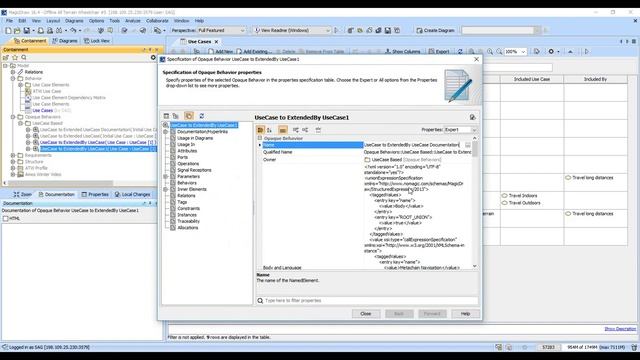Click the up arrow icon in table toolbar
Image resolution: width=640 pixels, height=360 pixels.
click(570, 52)
